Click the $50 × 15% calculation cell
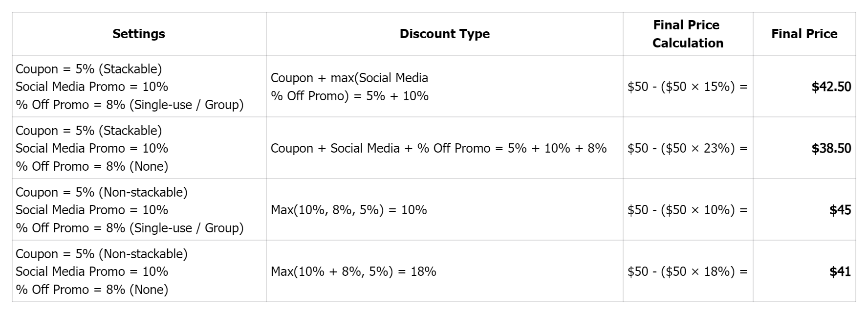The width and height of the screenshot is (868, 314). [x=688, y=87]
